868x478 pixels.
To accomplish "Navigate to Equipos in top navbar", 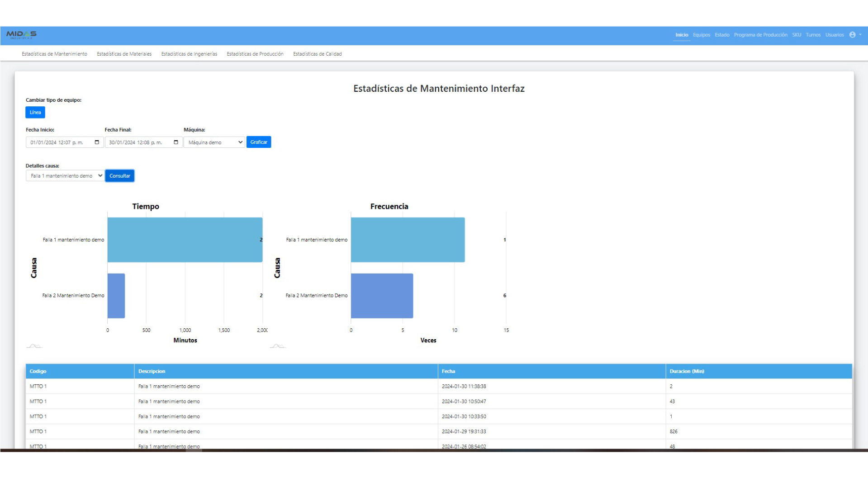I will click(x=701, y=35).
